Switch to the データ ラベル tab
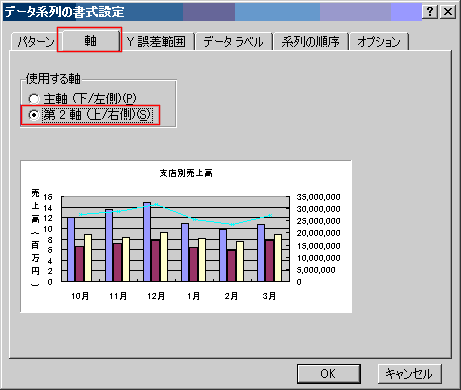Screen dimensions: 461x390 [x=233, y=42]
